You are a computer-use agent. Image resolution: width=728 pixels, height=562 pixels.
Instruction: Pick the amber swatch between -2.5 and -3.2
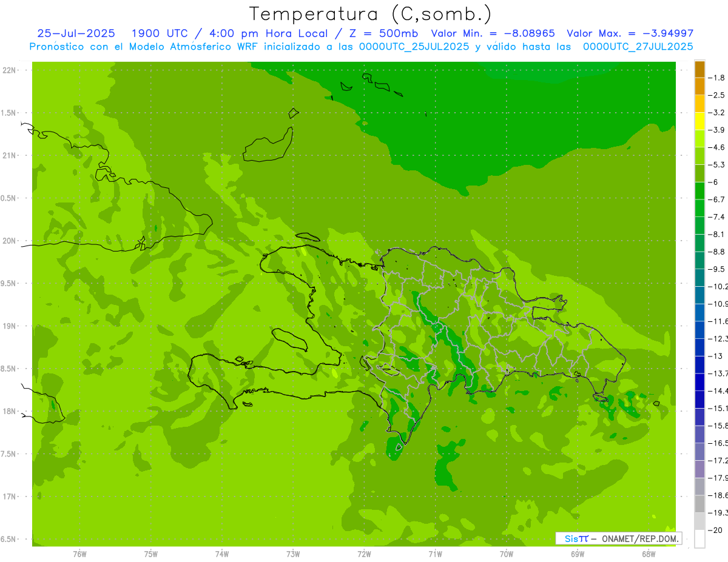tap(699, 104)
